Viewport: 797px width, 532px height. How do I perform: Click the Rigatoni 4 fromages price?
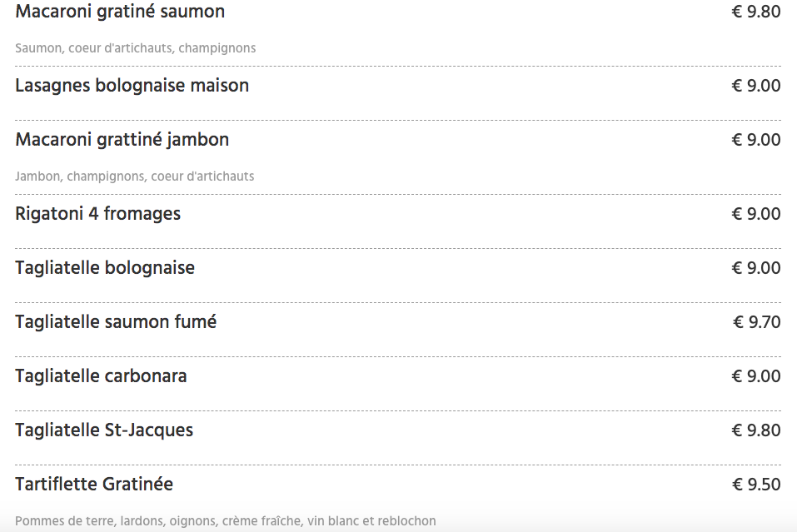[756, 214]
